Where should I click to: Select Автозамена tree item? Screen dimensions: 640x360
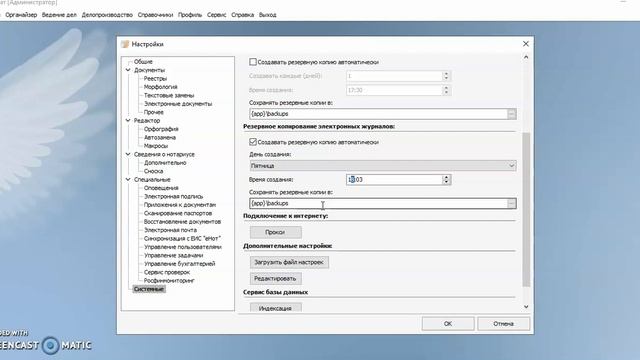pyautogui.click(x=160, y=138)
